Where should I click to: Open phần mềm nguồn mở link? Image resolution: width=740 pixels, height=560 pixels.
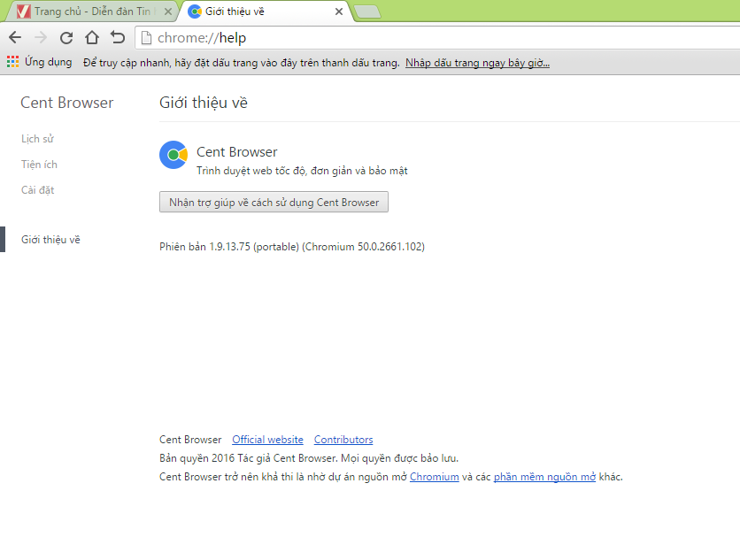(x=544, y=477)
